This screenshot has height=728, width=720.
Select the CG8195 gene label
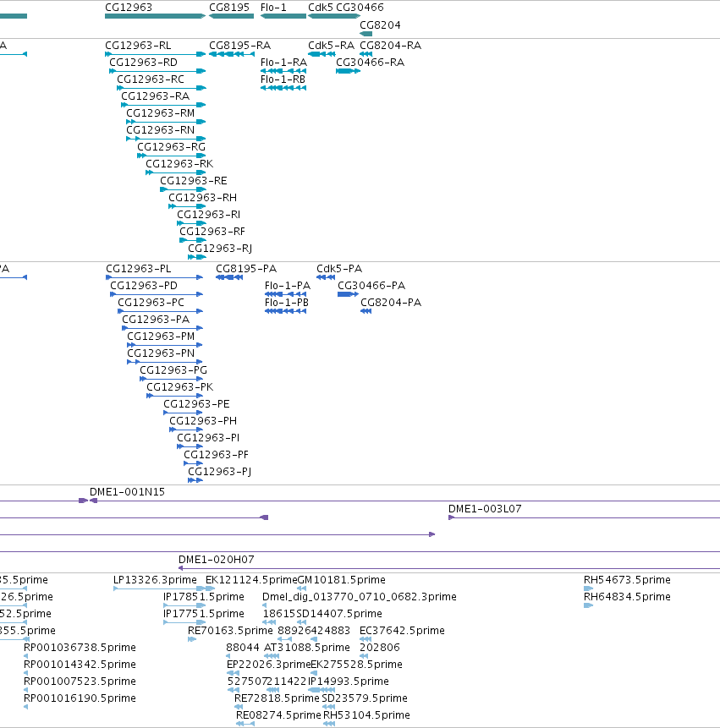[229, 8]
